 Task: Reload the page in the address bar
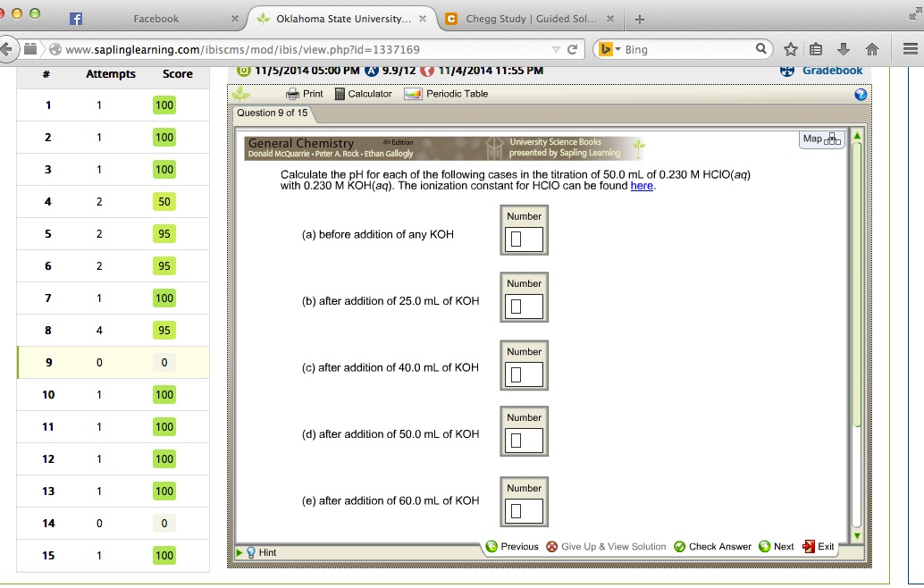click(x=573, y=49)
